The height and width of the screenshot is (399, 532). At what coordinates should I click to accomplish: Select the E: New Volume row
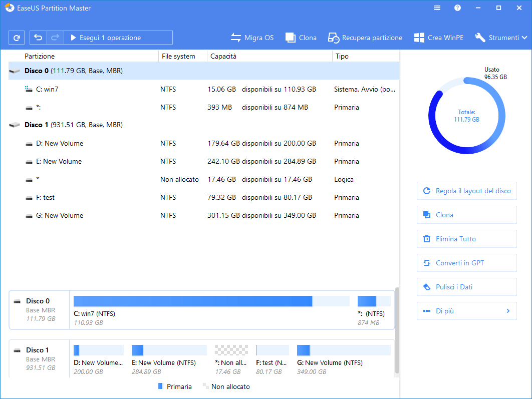pyautogui.click(x=203, y=161)
